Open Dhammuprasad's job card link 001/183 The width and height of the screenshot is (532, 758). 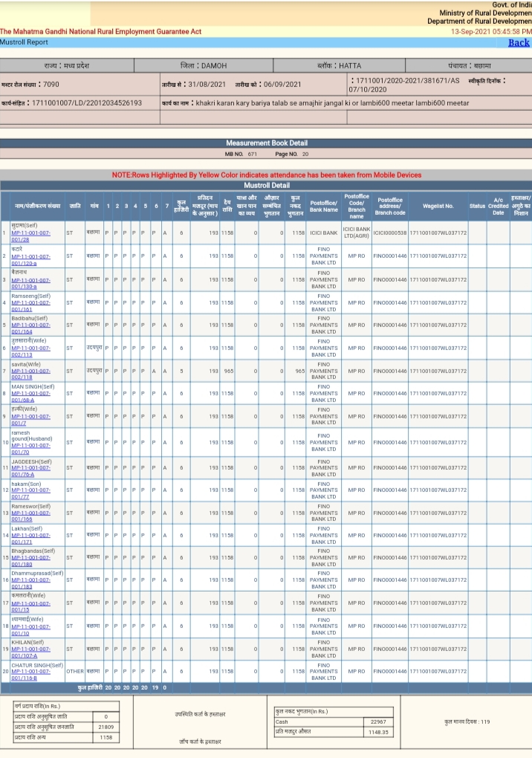tap(30, 583)
